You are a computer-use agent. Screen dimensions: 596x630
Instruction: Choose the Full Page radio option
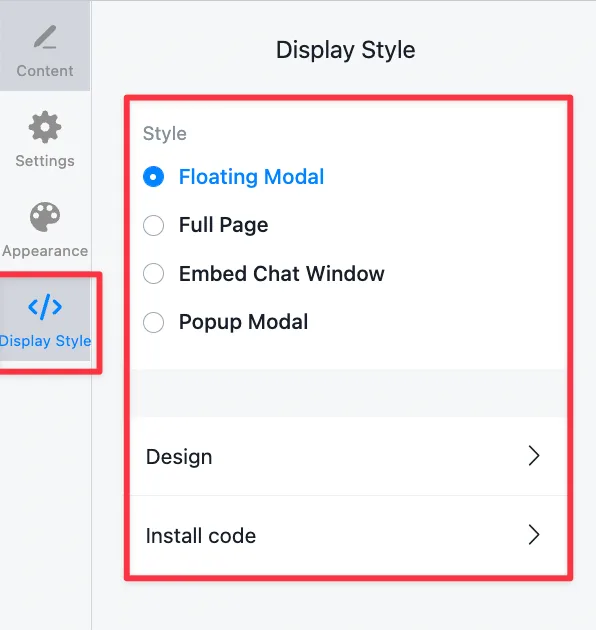pos(154,225)
